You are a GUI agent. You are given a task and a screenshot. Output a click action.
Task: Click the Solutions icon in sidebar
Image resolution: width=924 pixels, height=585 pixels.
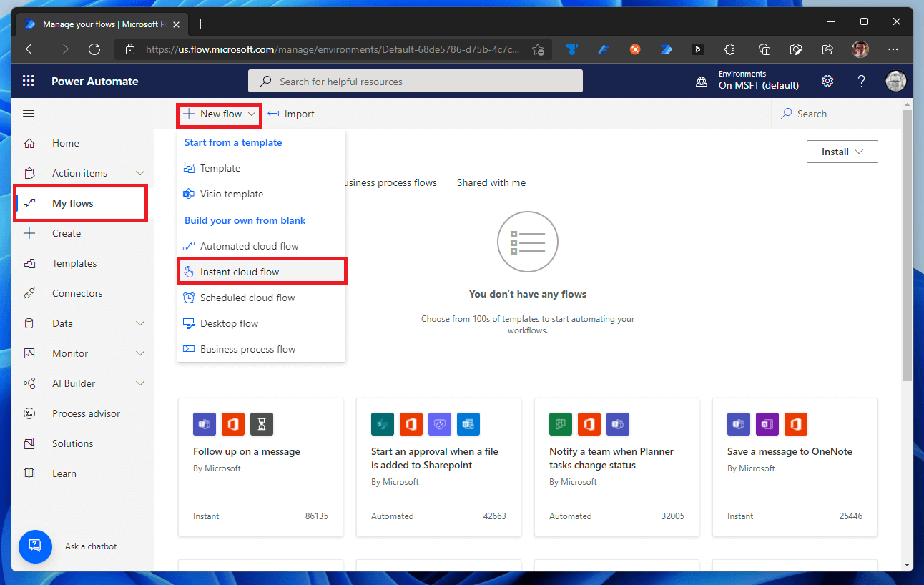29,443
